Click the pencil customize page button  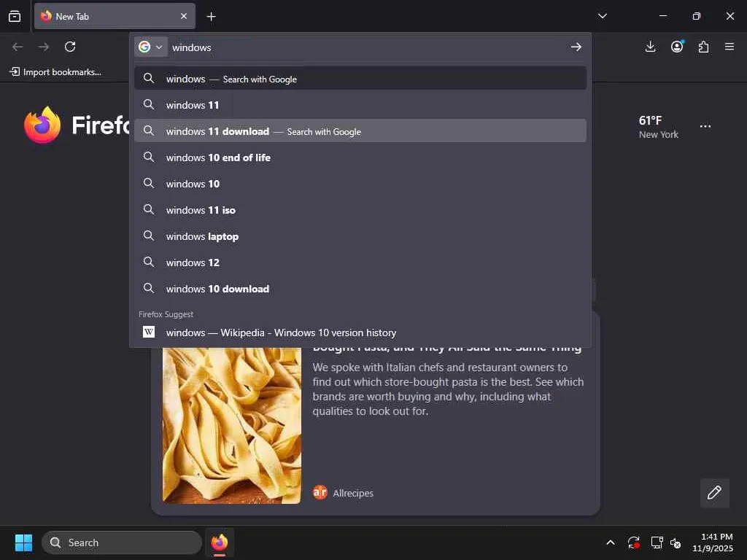[x=714, y=492]
